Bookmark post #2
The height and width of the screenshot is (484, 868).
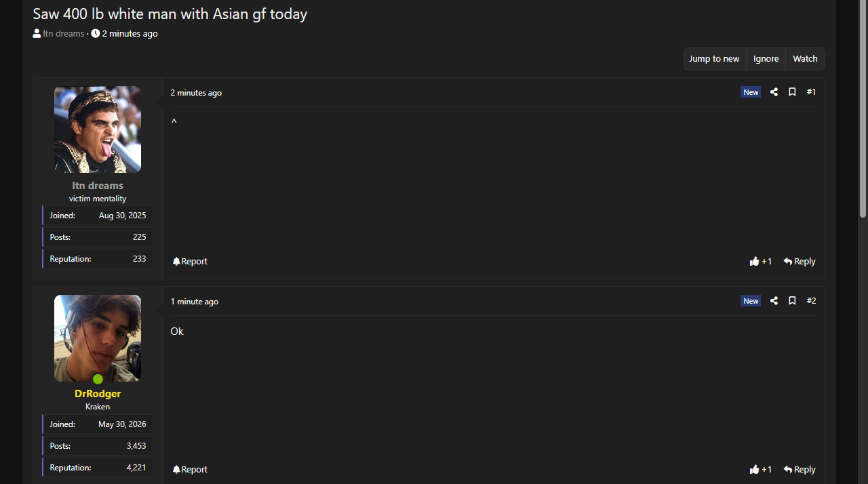pyautogui.click(x=792, y=301)
